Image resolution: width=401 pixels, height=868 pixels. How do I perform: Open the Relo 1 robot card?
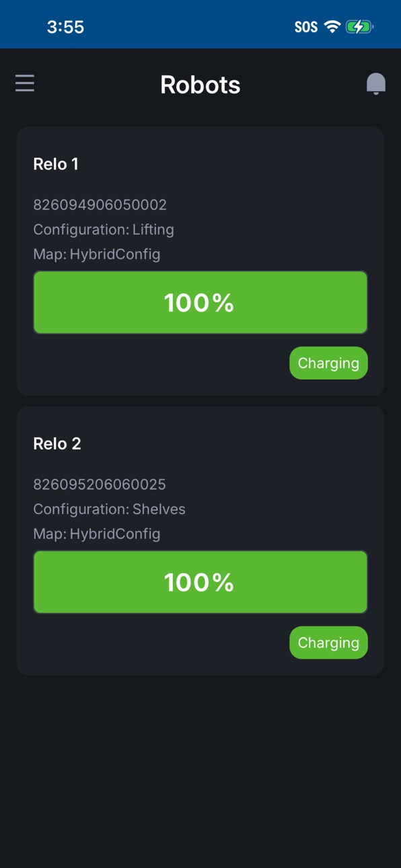[200, 261]
